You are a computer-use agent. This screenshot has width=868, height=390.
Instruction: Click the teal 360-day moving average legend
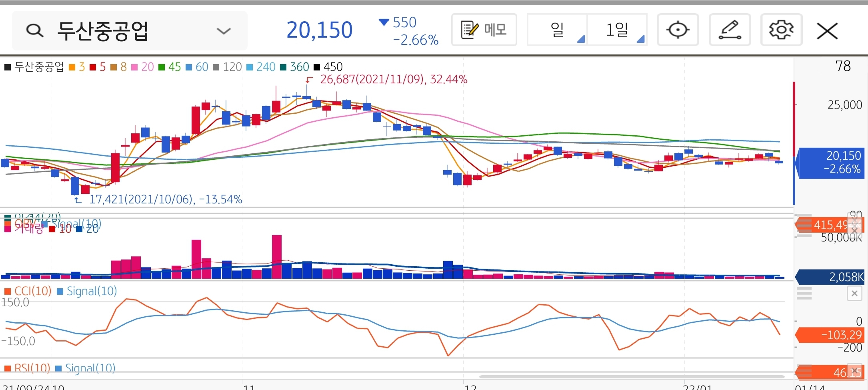click(x=294, y=67)
